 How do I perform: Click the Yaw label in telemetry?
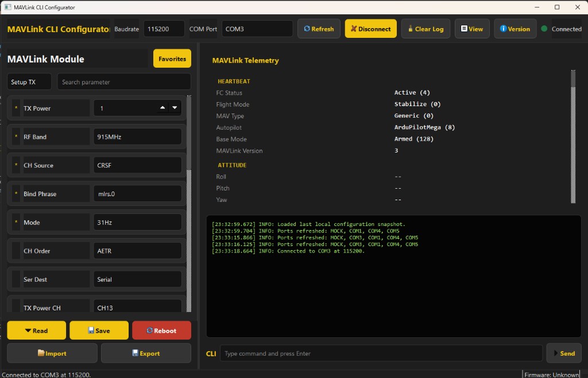click(x=221, y=200)
